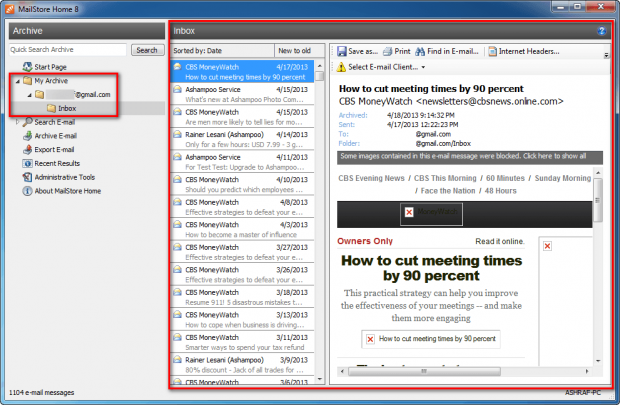
Task: Select Start Page in sidebar
Action: click(51, 67)
